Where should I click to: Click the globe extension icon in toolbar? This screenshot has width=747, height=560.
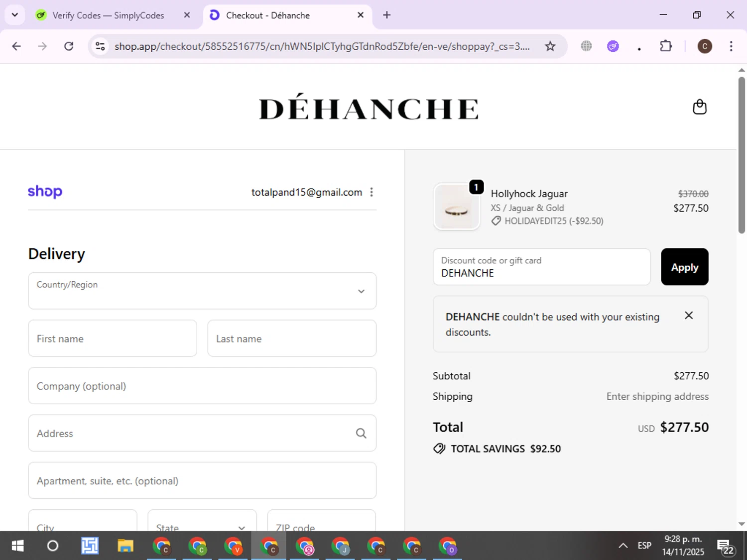pos(586,46)
